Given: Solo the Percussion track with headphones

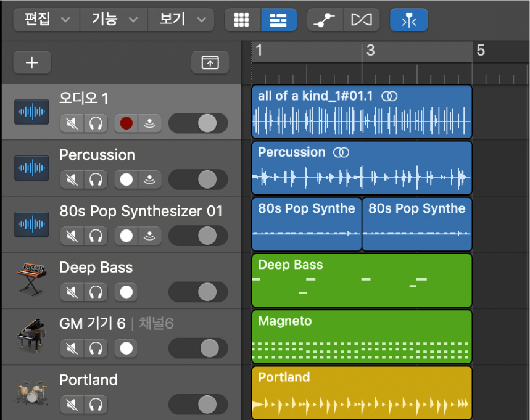Looking at the screenshot, I should 95,179.
